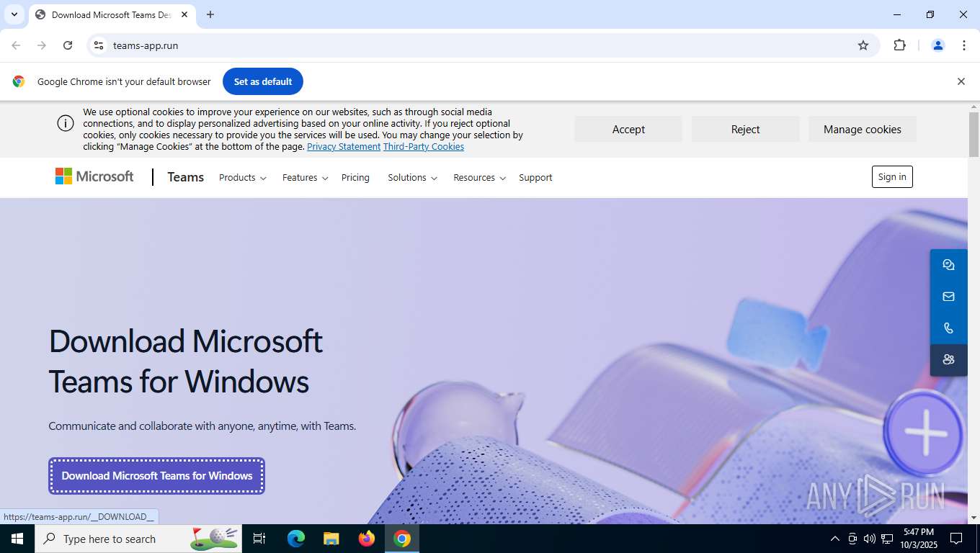This screenshot has height=553, width=980.
Task: Open Windows Start menu
Action: click(17, 539)
